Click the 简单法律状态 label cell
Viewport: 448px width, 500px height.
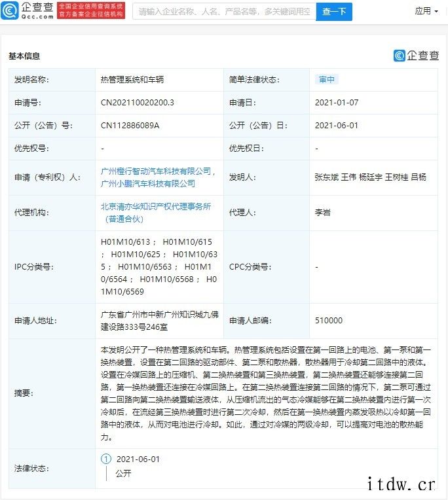click(x=267, y=80)
